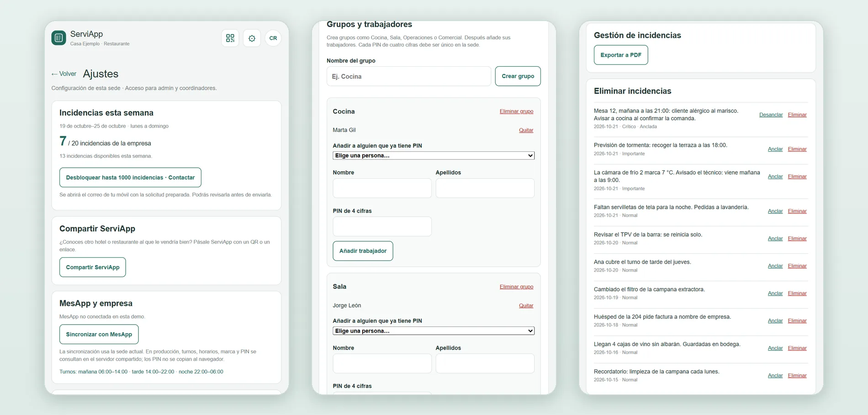The height and width of the screenshot is (415, 868).
Task: Focus Nombre field in Cocina group
Action: [x=382, y=188]
